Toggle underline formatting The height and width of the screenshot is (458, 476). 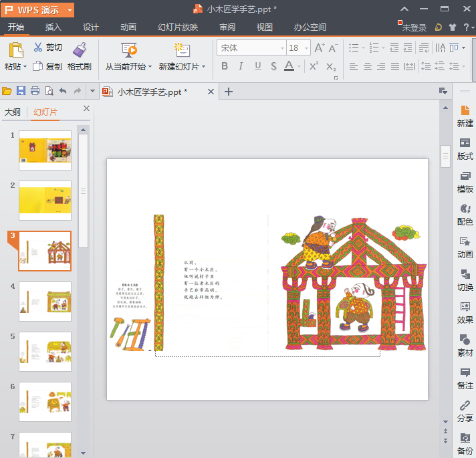pyautogui.click(x=258, y=66)
